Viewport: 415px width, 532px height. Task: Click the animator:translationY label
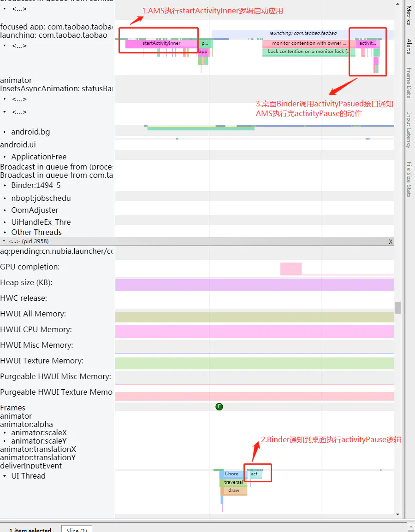pyautogui.click(x=38, y=458)
